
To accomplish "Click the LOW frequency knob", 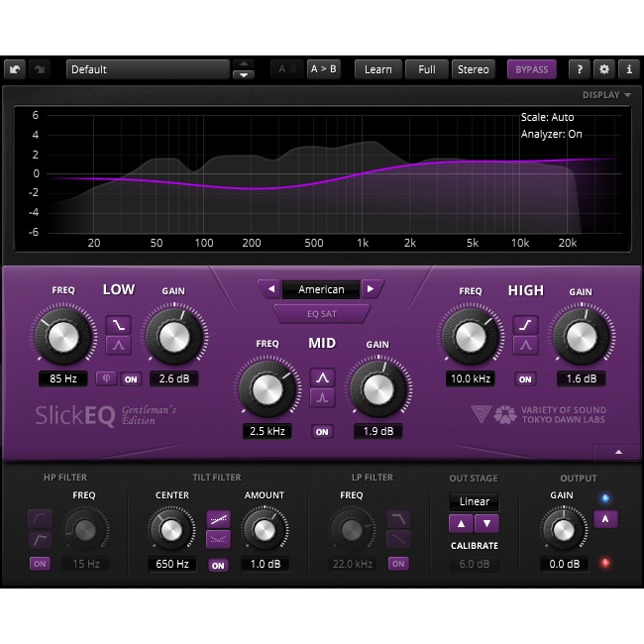I will click(x=63, y=337).
